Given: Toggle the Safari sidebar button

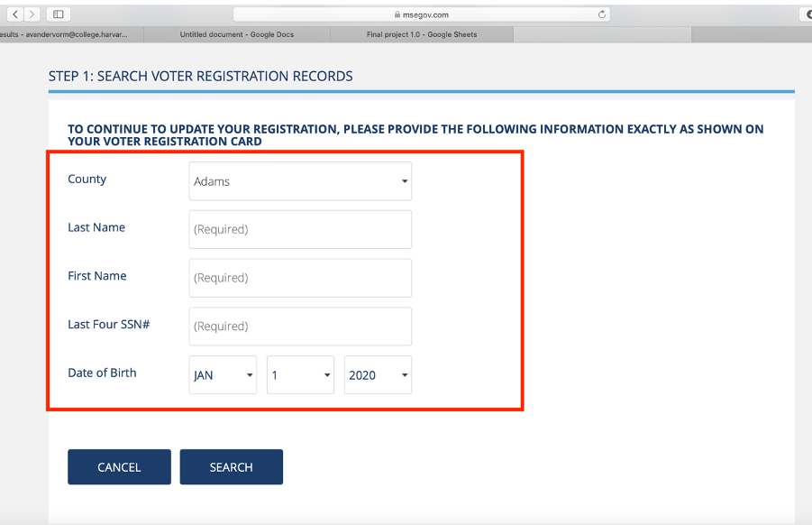Looking at the screenshot, I should pos(59,14).
